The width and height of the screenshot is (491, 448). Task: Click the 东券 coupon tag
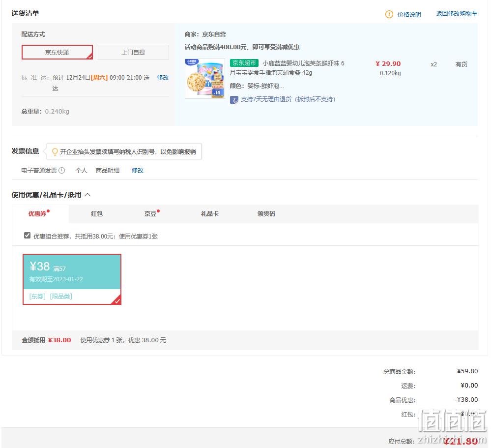(x=37, y=297)
